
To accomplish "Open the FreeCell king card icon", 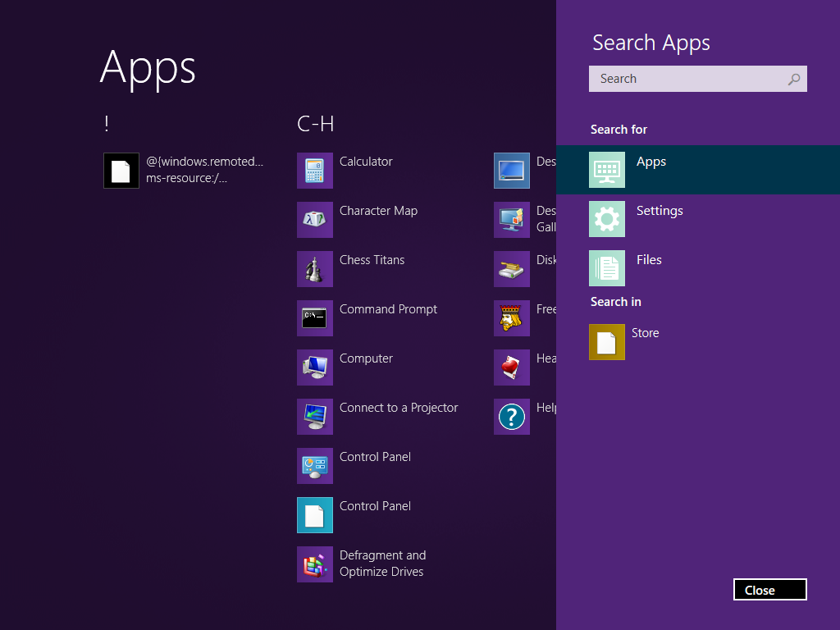I will click(x=512, y=318).
